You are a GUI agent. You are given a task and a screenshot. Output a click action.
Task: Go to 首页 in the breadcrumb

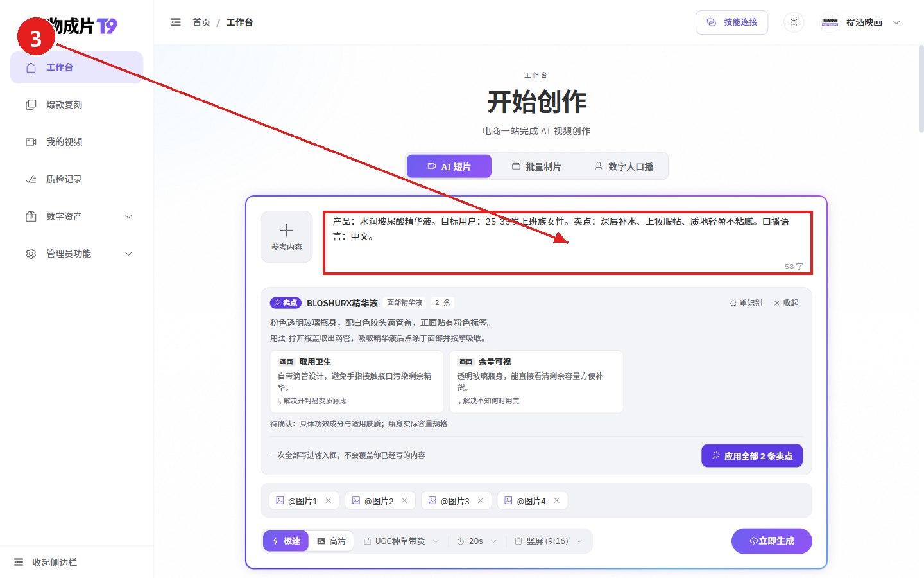[x=201, y=22]
